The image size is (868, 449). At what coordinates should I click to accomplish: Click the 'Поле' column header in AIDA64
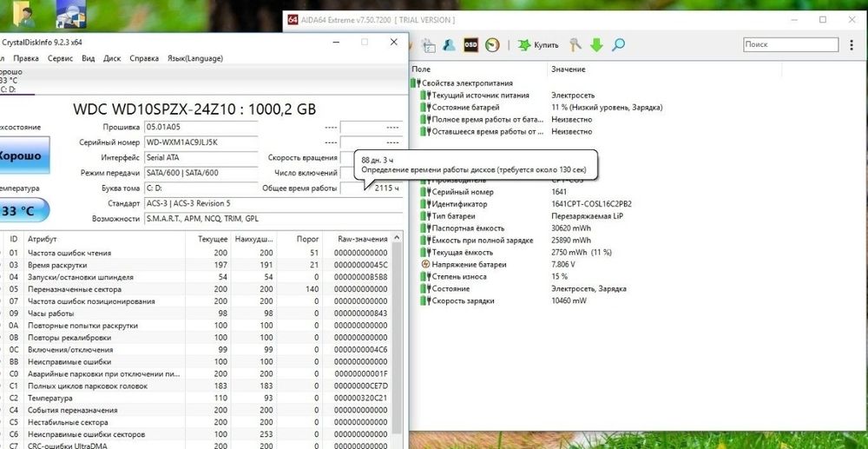[x=478, y=69]
